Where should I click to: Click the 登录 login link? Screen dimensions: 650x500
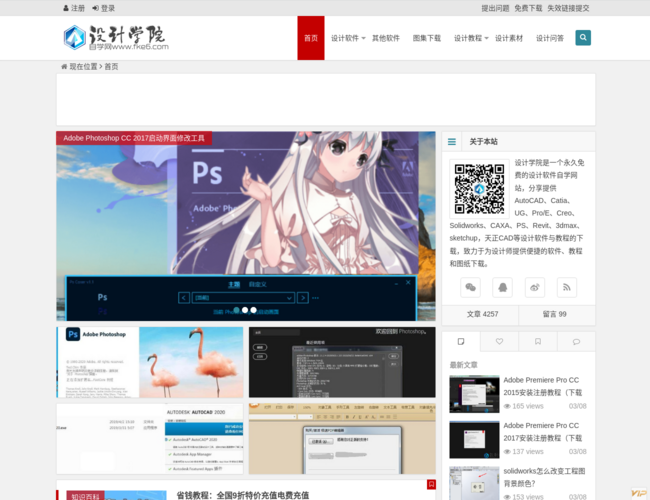coord(104,8)
